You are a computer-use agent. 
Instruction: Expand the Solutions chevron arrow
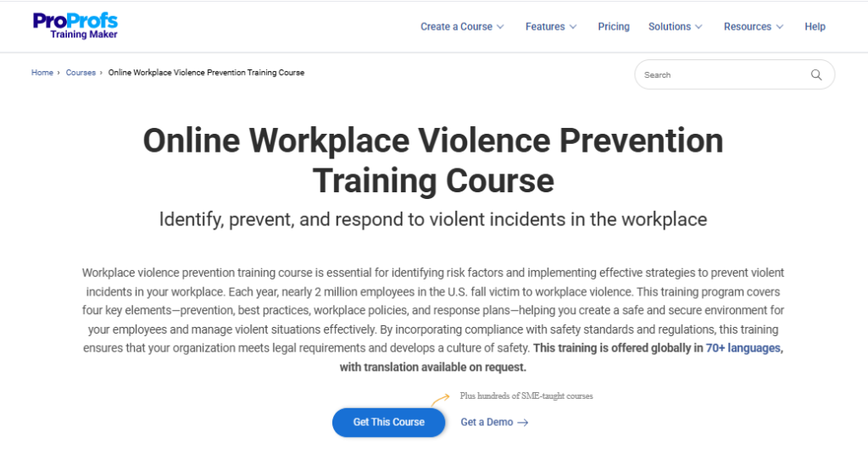(698, 26)
